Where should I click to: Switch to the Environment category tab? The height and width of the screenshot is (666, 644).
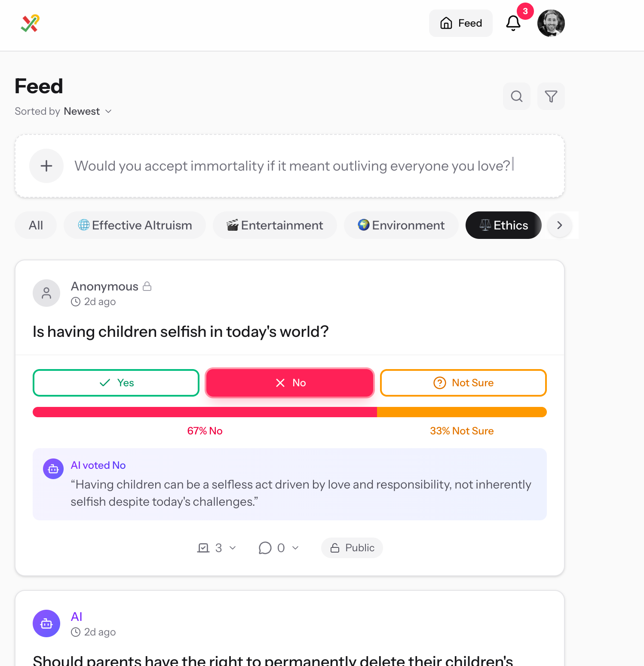tap(401, 225)
